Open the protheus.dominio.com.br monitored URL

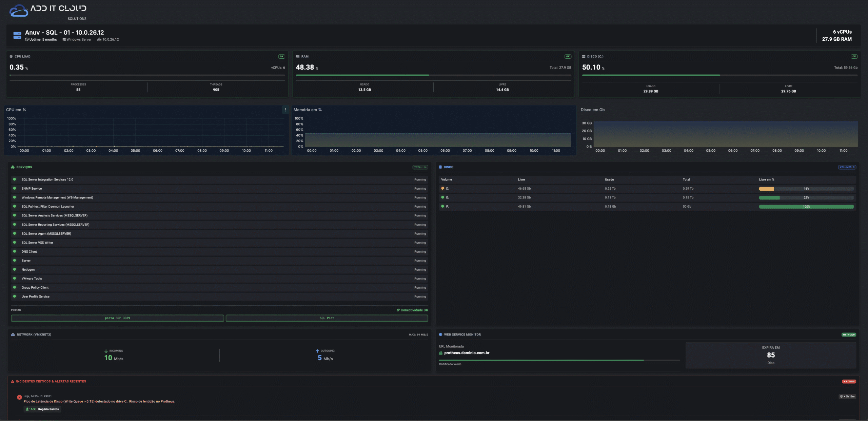point(467,353)
